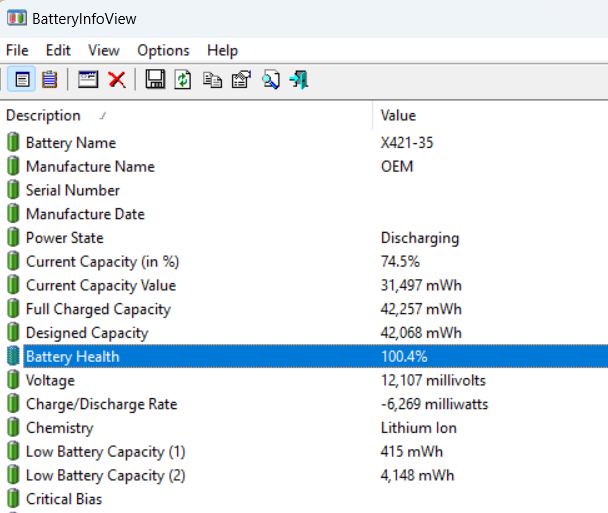Click the BatteryInfoView title bar app icon
608x513 pixels.
coord(17,18)
